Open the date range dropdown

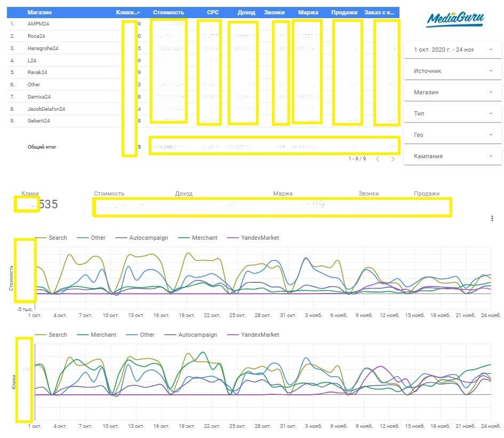click(x=452, y=50)
